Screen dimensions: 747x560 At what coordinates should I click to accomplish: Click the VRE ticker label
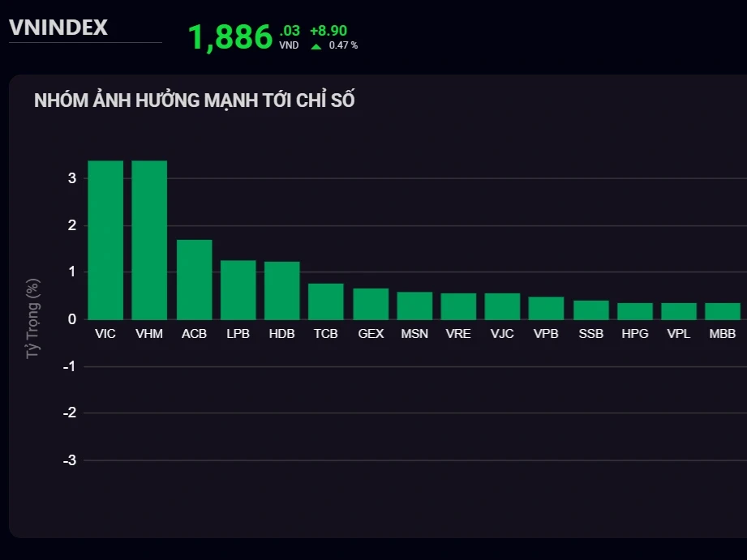458,334
